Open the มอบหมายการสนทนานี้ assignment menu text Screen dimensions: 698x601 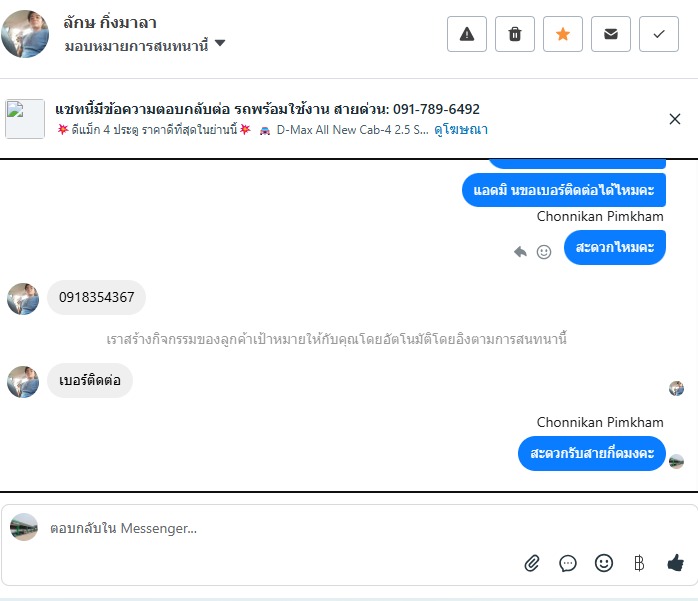tap(136, 46)
